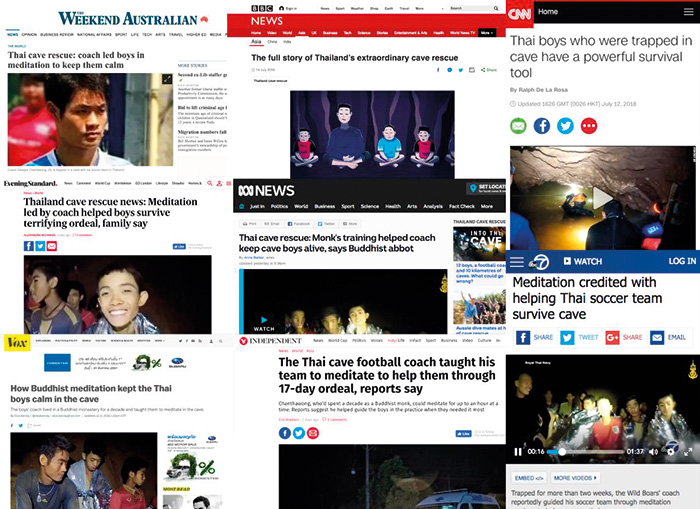Pause the ABC7 video player
Viewport: 700px width, 509px height.
(517, 452)
